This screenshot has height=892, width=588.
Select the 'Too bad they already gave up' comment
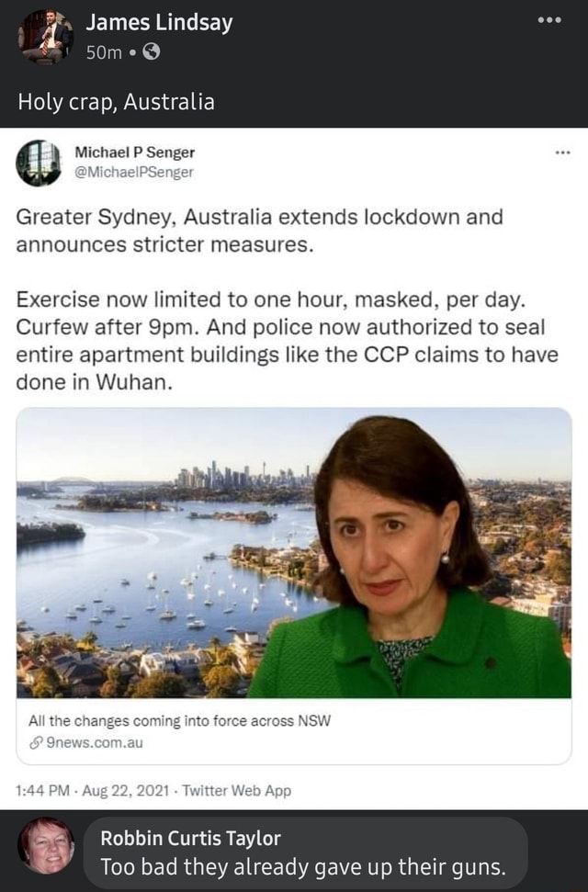point(303,867)
